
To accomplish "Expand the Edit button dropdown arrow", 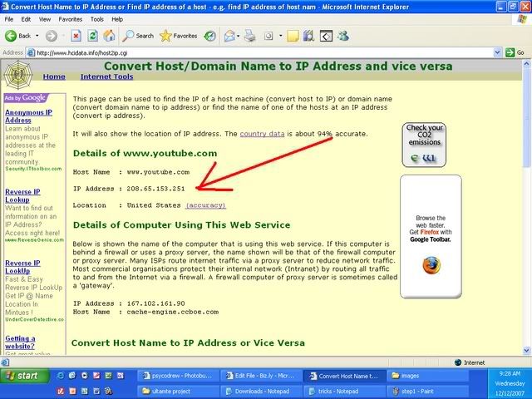I will pos(281,36).
